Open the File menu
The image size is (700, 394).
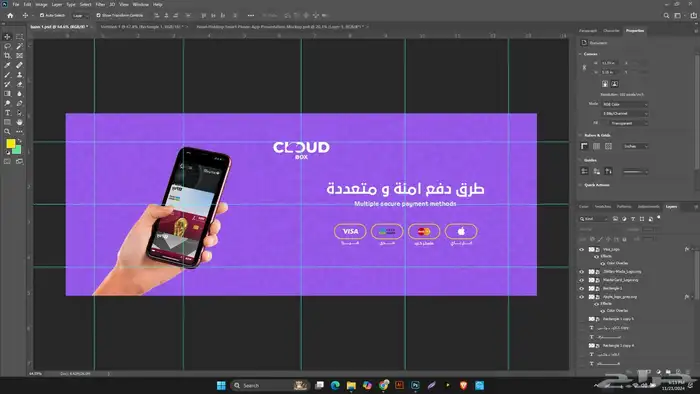[x=16, y=4]
